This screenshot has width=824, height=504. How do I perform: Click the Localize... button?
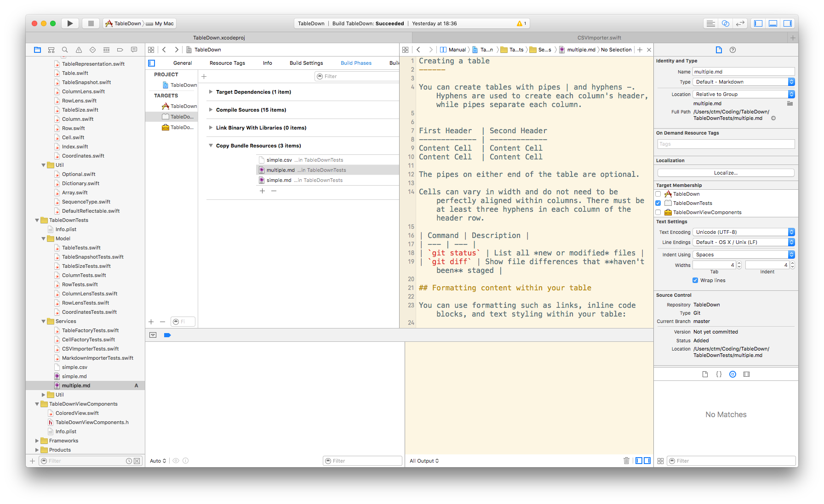pos(726,173)
